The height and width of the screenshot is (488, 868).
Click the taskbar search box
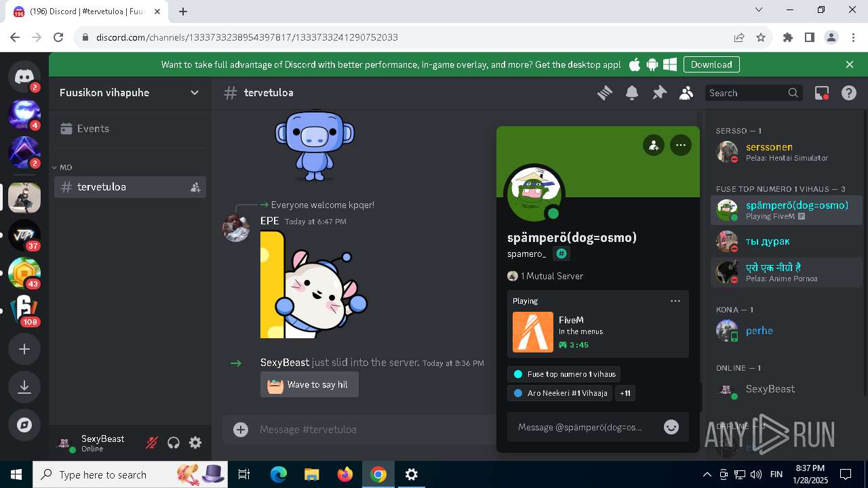coord(130,474)
